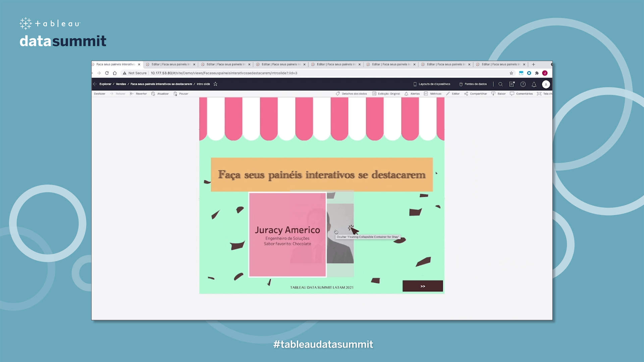Click Baixar download toolbar item
Image resolution: width=644 pixels, height=362 pixels.
498,94
